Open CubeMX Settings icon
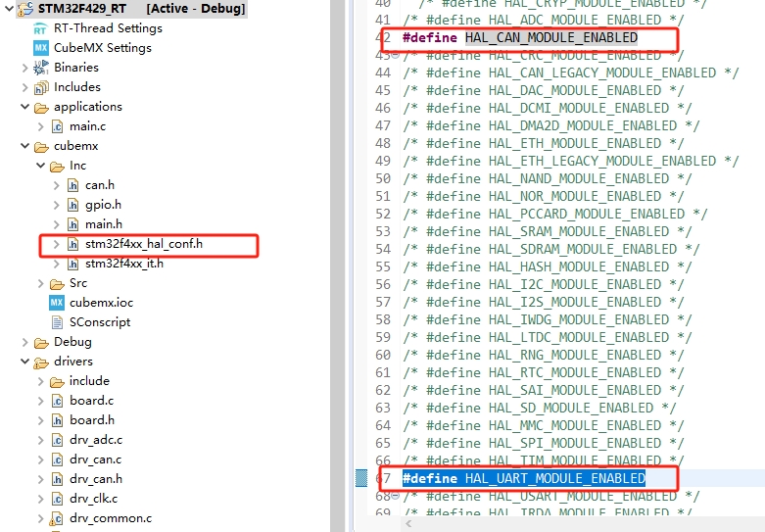The image size is (765, 532). pos(40,48)
